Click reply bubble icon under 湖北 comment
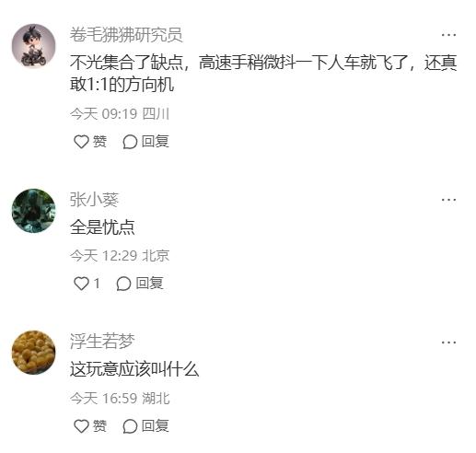The height and width of the screenshot is (453, 476). (130, 426)
